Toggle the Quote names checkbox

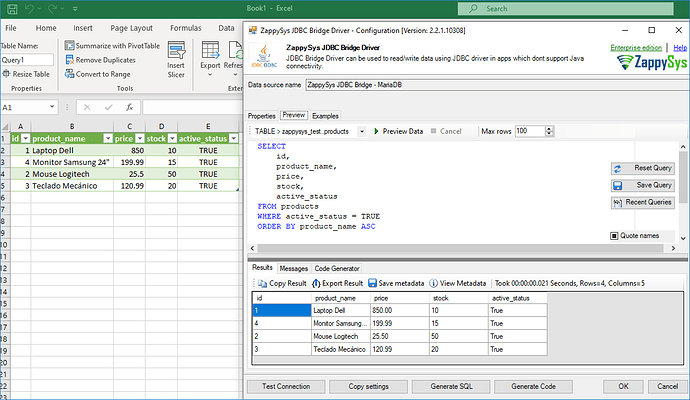614,236
